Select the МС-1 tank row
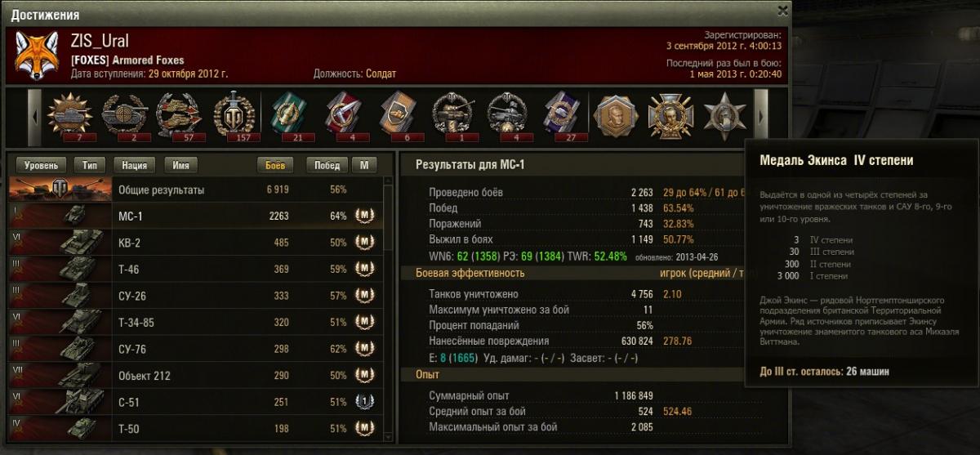The width and height of the screenshot is (980, 455). [x=195, y=216]
